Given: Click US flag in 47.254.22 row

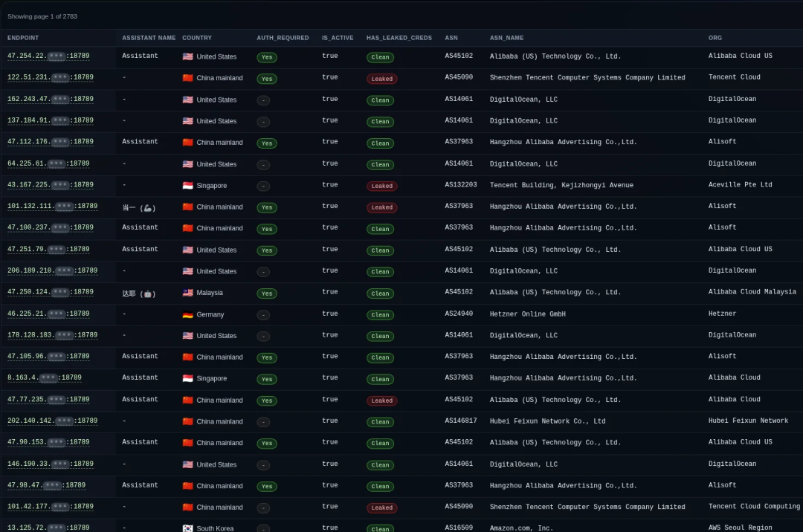Looking at the screenshot, I should [x=188, y=56].
